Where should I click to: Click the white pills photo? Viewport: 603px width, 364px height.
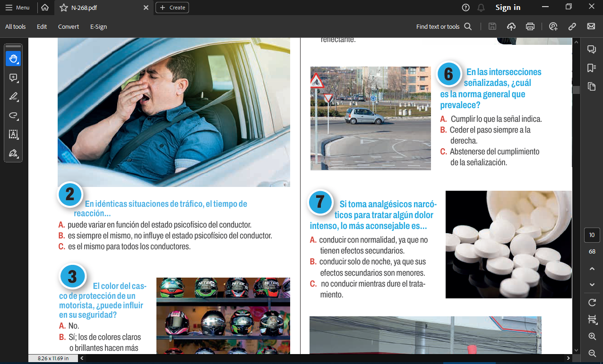tap(508, 245)
